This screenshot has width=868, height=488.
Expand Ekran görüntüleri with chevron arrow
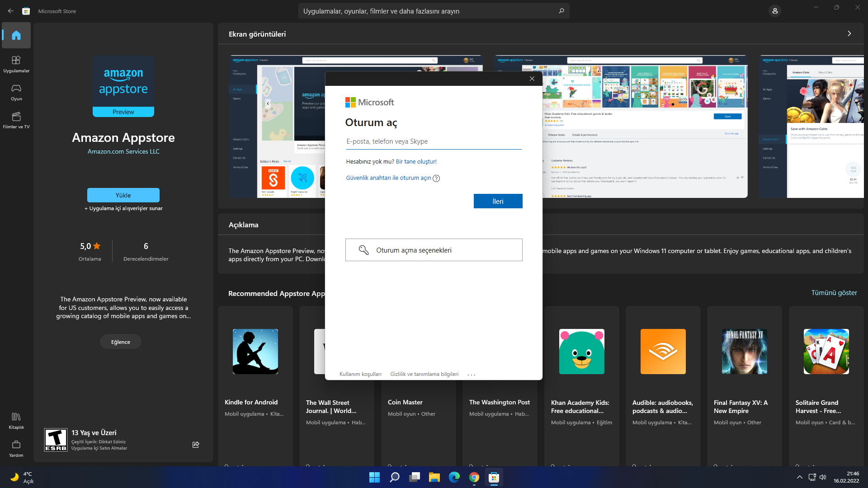click(849, 34)
